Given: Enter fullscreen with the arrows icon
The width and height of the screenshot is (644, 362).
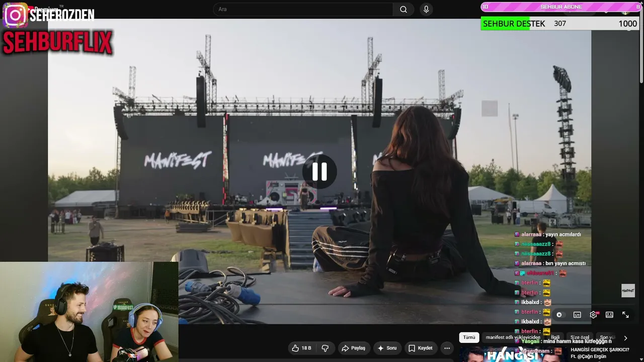Looking at the screenshot, I should (x=625, y=315).
